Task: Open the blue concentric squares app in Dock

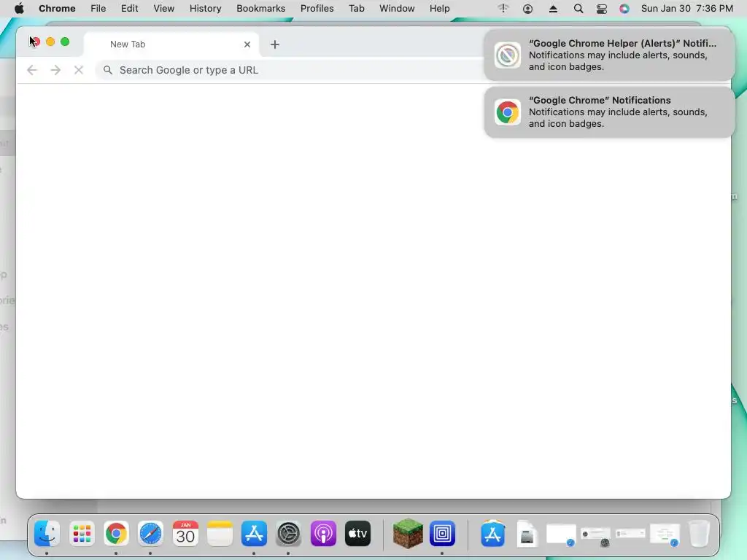Action: tap(442, 533)
